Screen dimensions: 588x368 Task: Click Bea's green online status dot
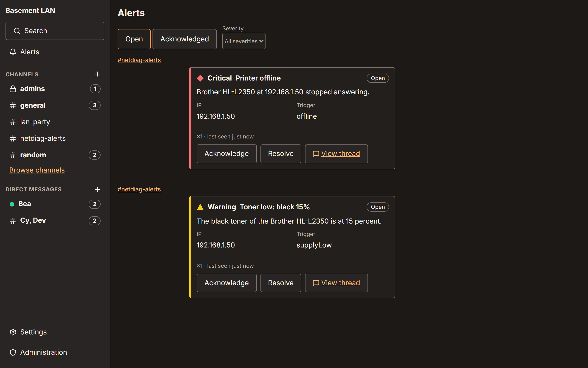pos(12,204)
